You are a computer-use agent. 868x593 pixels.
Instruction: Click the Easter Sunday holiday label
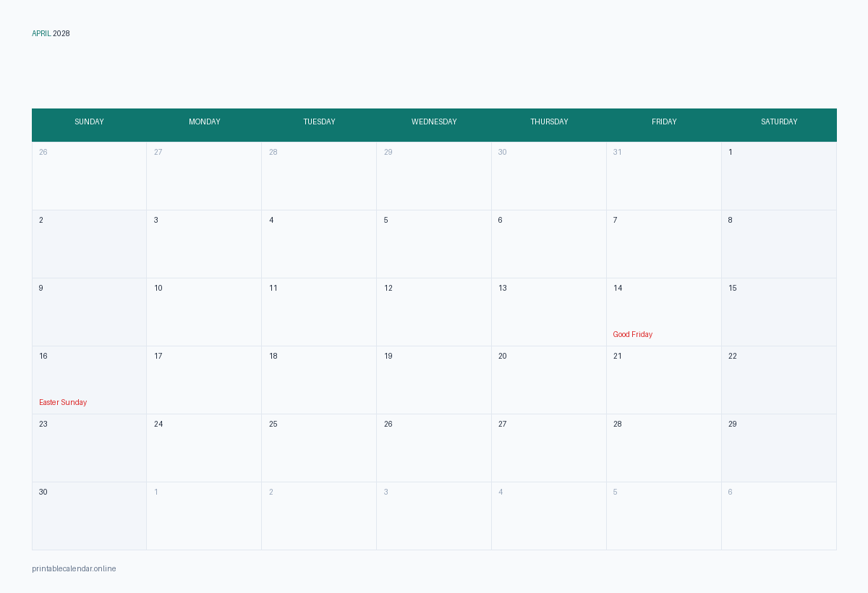[63, 402]
